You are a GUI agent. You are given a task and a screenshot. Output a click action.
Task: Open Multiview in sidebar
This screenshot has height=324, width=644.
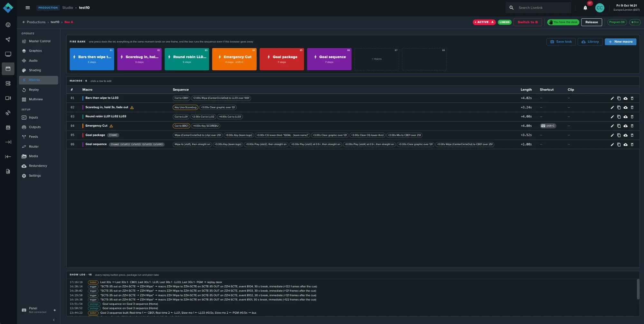[39, 99]
